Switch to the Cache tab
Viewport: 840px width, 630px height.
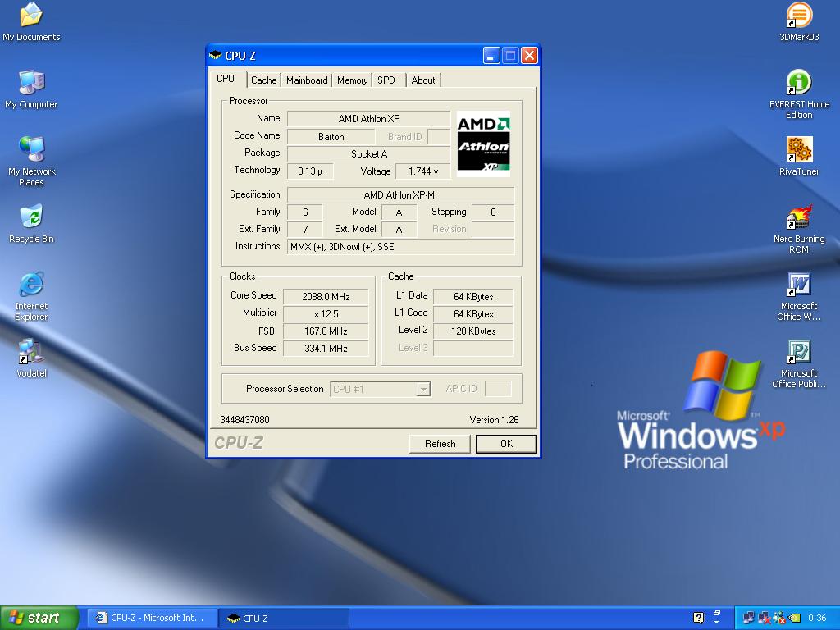[x=263, y=80]
